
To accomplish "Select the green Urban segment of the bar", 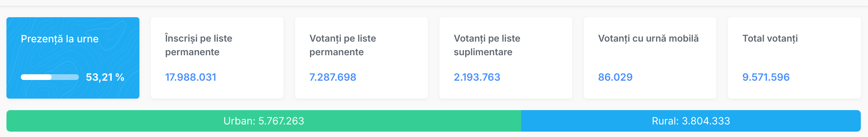I will (264, 121).
